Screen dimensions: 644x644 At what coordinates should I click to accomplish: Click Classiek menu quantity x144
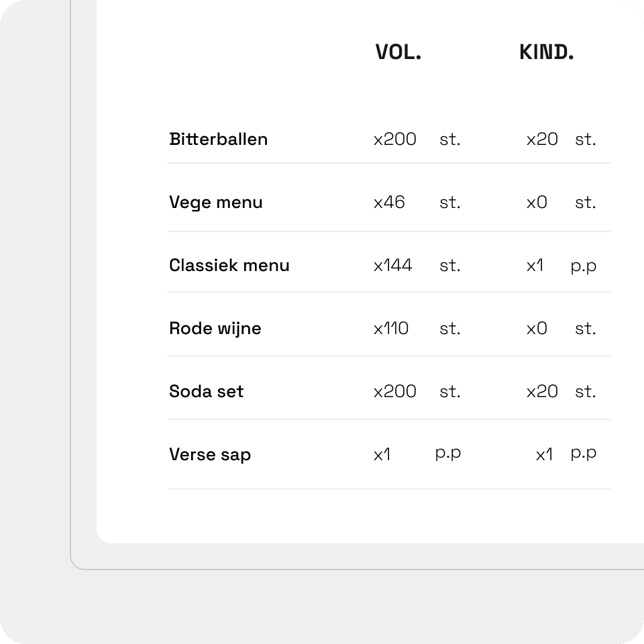(392, 265)
